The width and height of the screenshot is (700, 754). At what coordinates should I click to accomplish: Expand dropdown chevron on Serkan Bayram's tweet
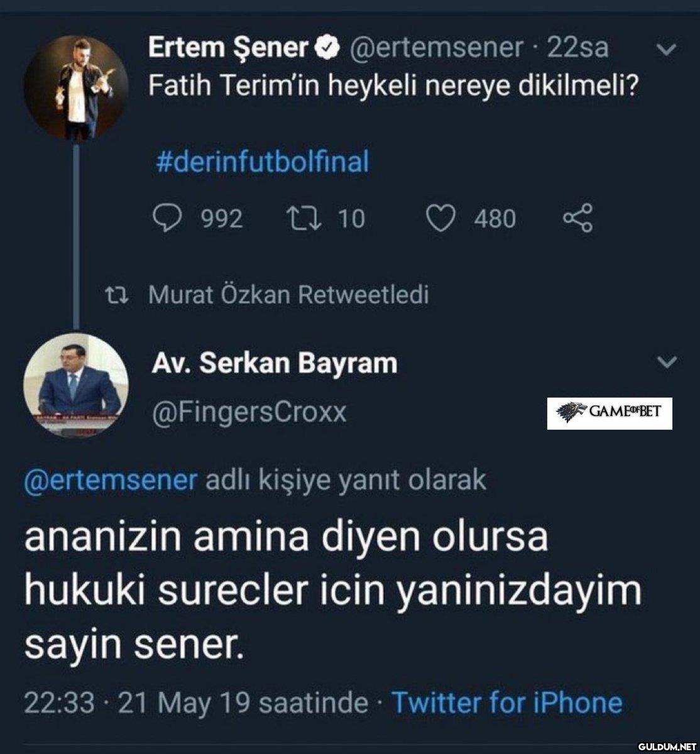(667, 362)
